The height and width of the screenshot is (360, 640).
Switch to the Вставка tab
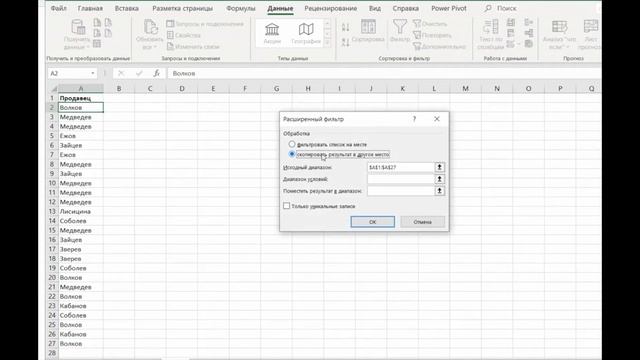[127, 8]
